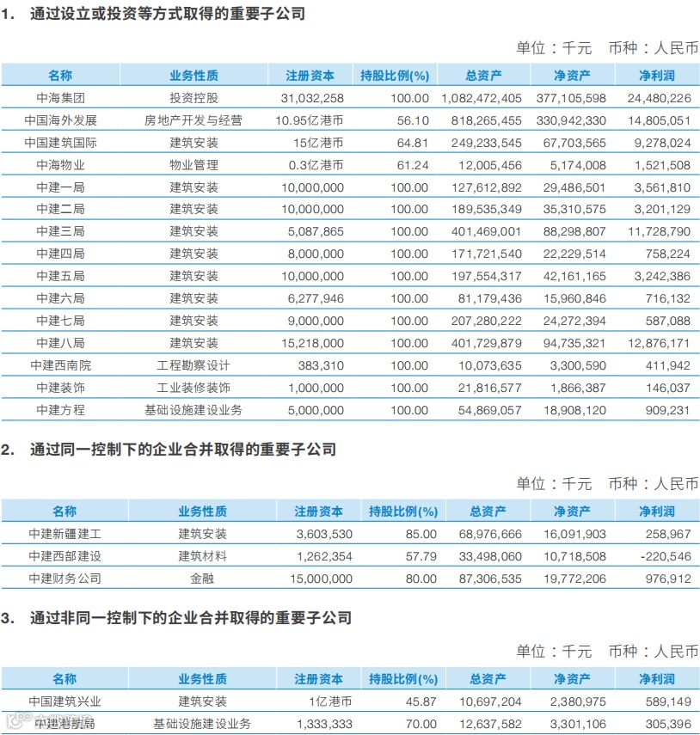Click net assets value "3,301,106"
Screen dimensions: 700x735
click(x=578, y=724)
